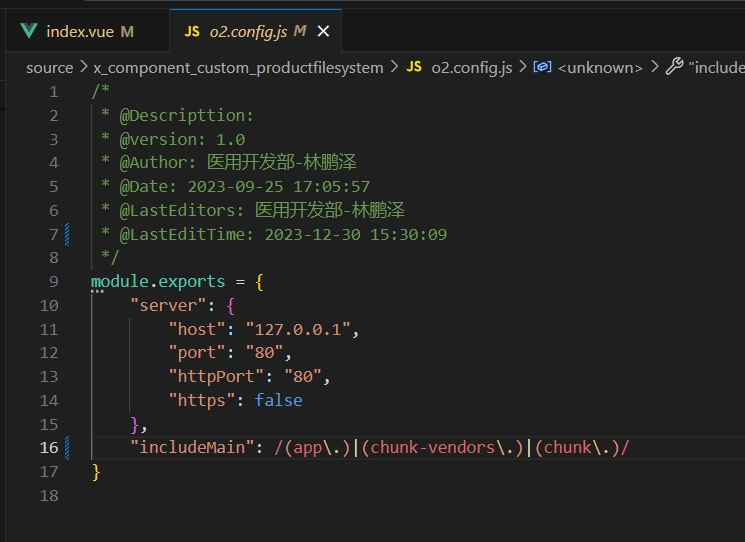Image resolution: width=745 pixels, height=542 pixels.
Task: Click the <unknown> symbol icon in breadcrumb
Action: [x=542, y=67]
